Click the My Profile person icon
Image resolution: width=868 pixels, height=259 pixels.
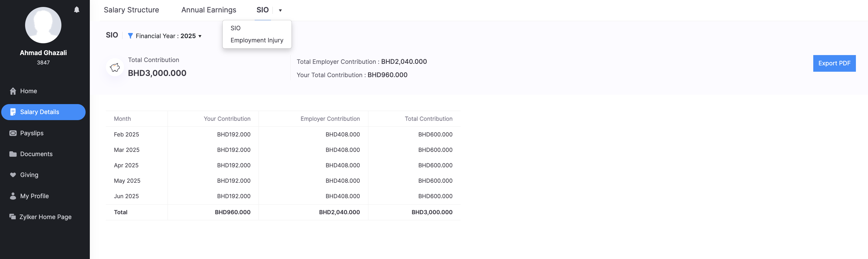(x=13, y=196)
